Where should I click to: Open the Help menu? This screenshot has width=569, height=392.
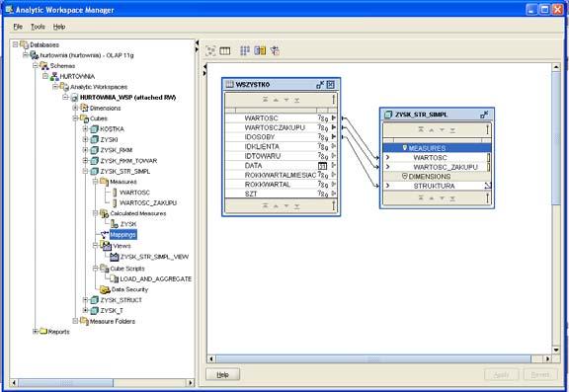coord(59,27)
